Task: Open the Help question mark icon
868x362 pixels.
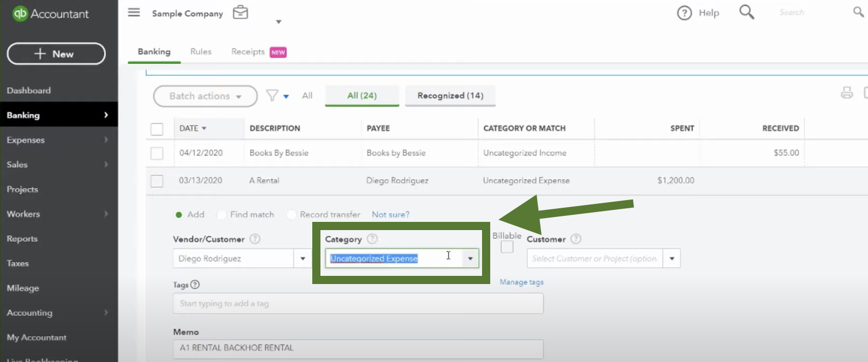Action: [x=684, y=13]
